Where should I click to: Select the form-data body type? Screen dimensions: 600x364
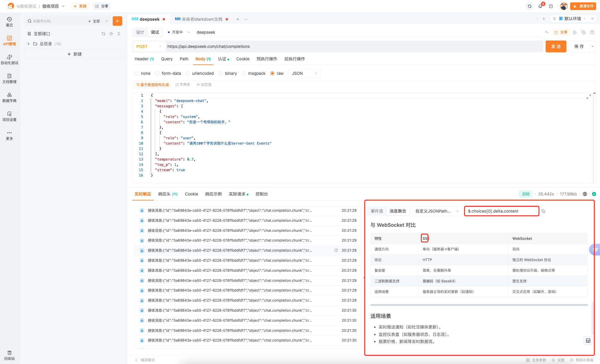pos(168,73)
